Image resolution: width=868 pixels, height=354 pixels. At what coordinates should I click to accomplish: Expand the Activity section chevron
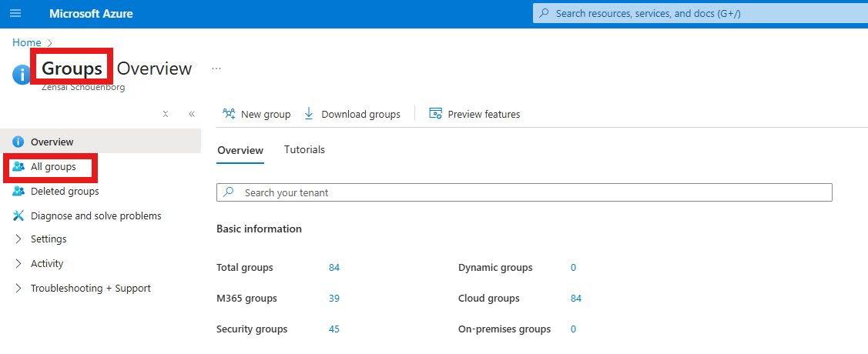(x=18, y=263)
